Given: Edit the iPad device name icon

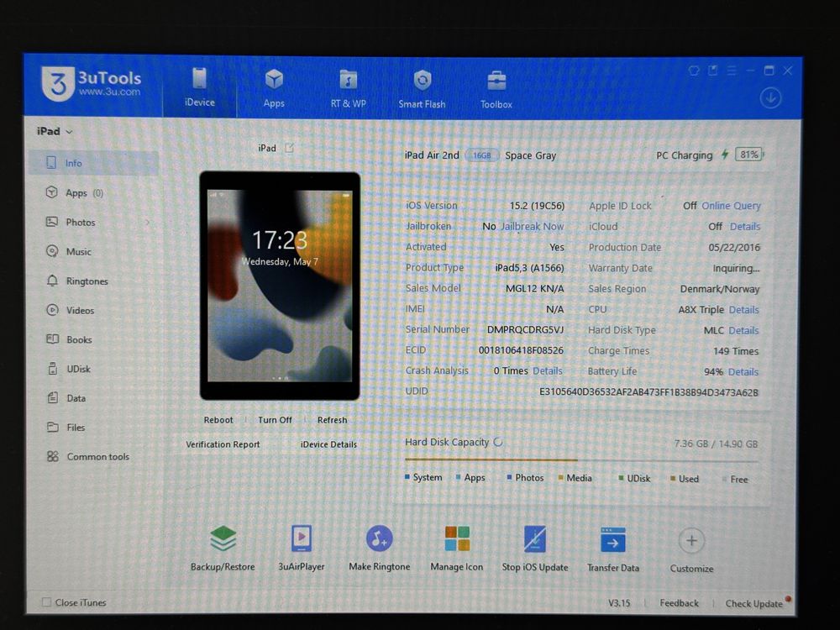Looking at the screenshot, I should tap(289, 148).
